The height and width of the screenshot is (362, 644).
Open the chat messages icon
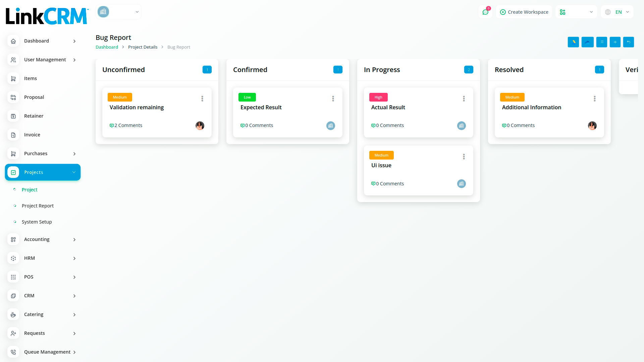485,12
